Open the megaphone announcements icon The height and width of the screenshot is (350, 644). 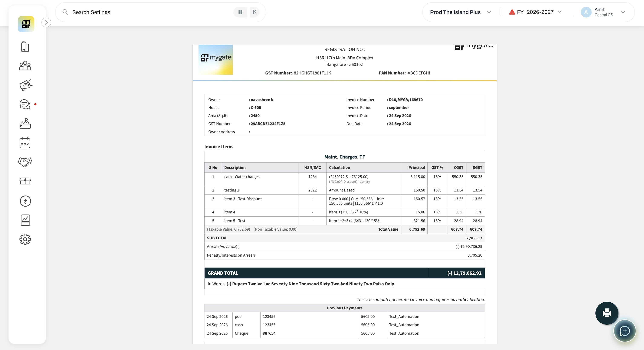coord(26,85)
